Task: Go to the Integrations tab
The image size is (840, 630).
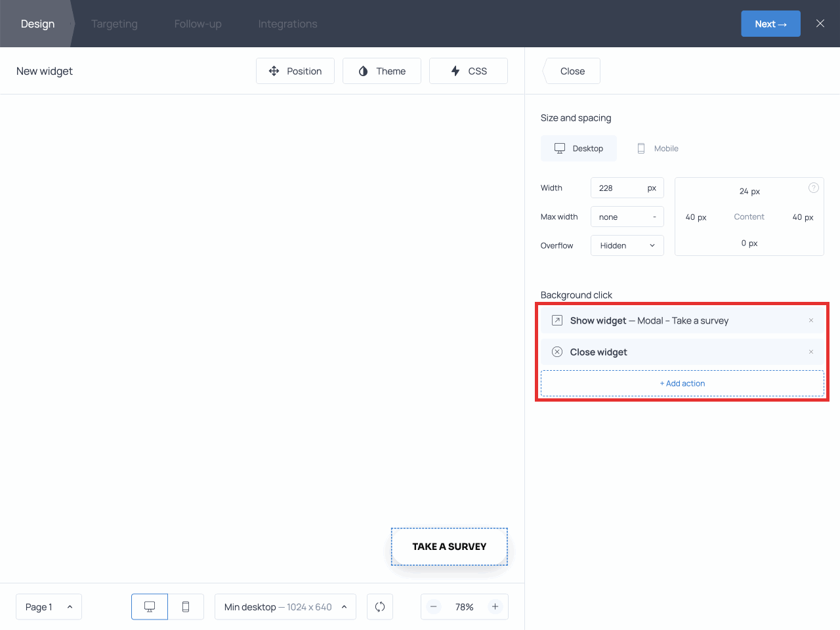Action: [x=287, y=24]
